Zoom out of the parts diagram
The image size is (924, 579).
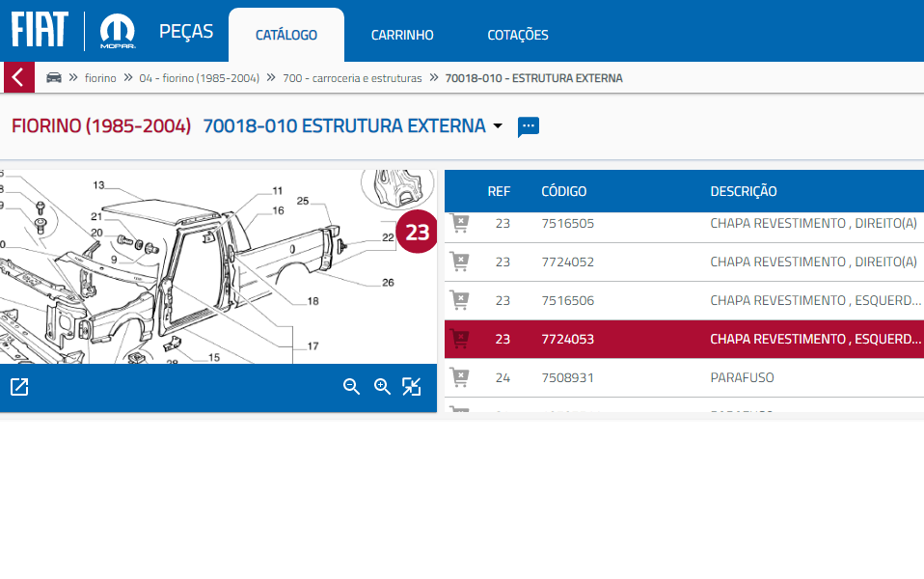point(351,387)
